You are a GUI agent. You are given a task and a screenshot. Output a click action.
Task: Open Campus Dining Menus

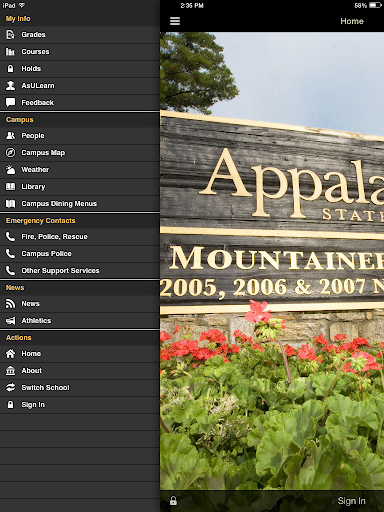click(x=80, y=204)
